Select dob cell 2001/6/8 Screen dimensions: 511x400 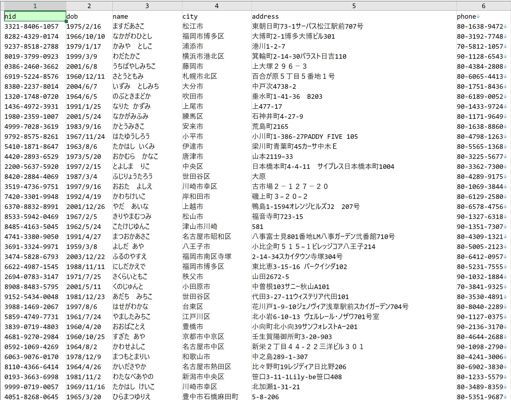[x=89, y=66]
